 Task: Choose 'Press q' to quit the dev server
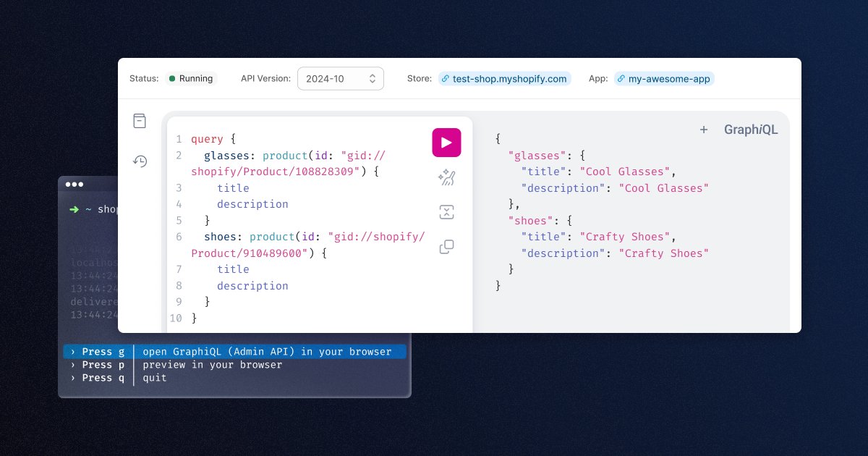pyautogui.click(x=154, y=378)
